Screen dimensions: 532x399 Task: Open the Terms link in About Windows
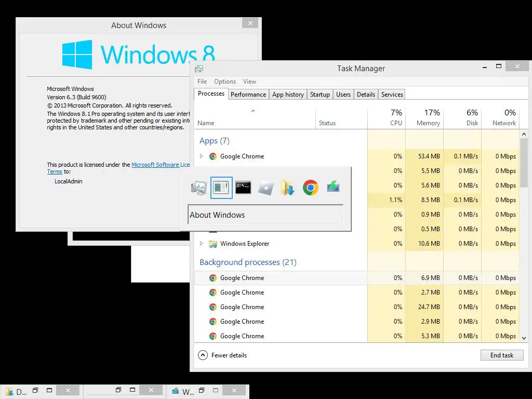(54, 171)
